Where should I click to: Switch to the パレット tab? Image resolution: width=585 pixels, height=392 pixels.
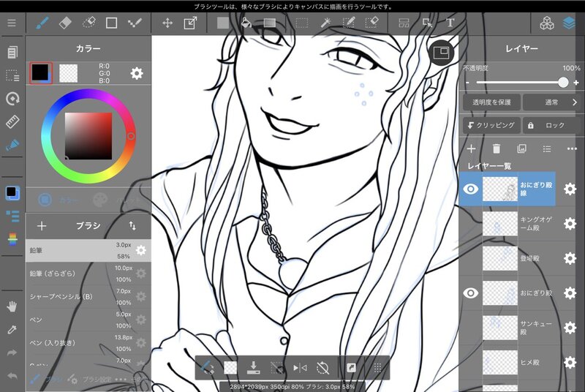click(116, 200)
